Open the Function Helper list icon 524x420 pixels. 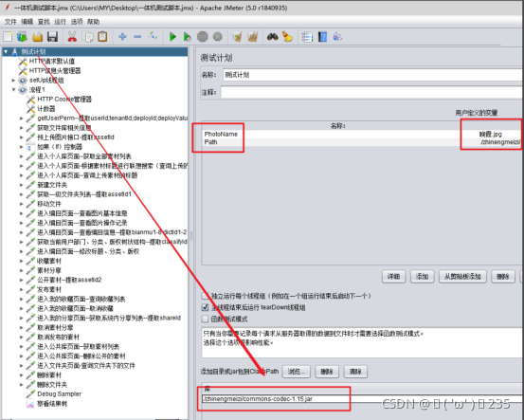pos(307,36)
